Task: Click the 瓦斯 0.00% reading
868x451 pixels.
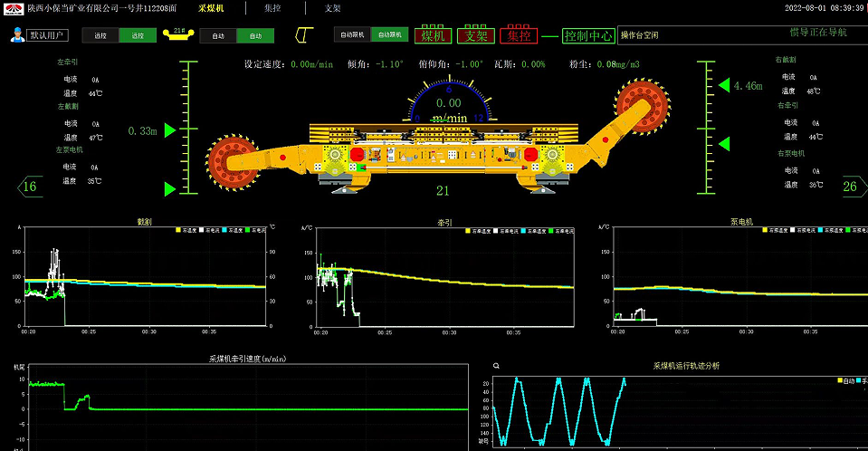Action: (x=520, y=64)
